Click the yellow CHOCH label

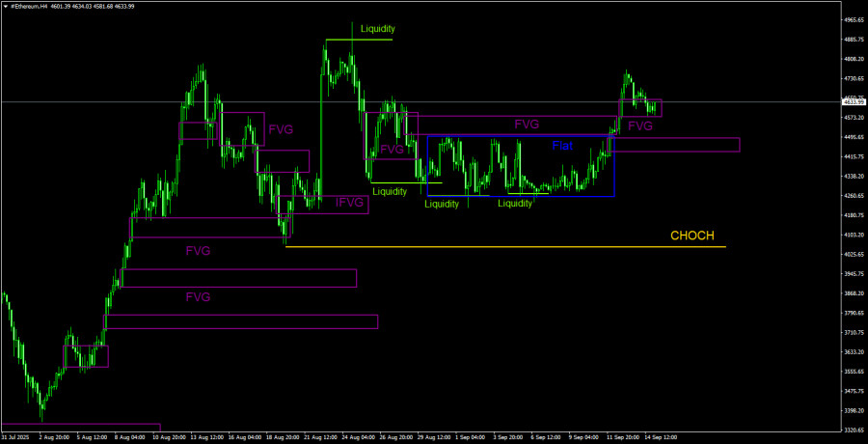pyautogui.click(x=698, y=236)
